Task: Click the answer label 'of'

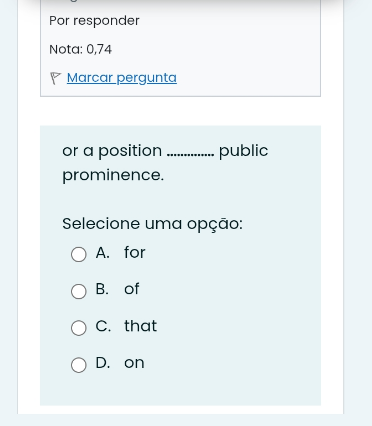Action: click(x=132, y=289)
